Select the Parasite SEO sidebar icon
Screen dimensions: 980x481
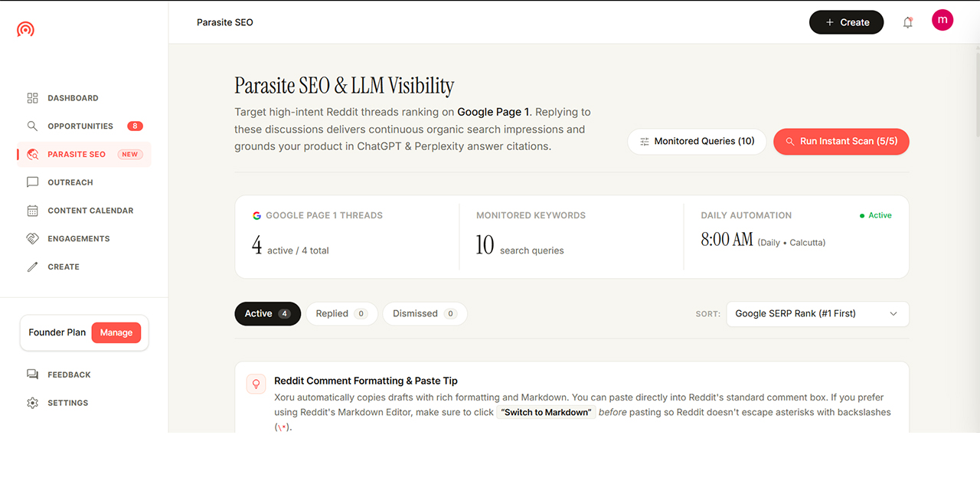[x=32, y=154]
